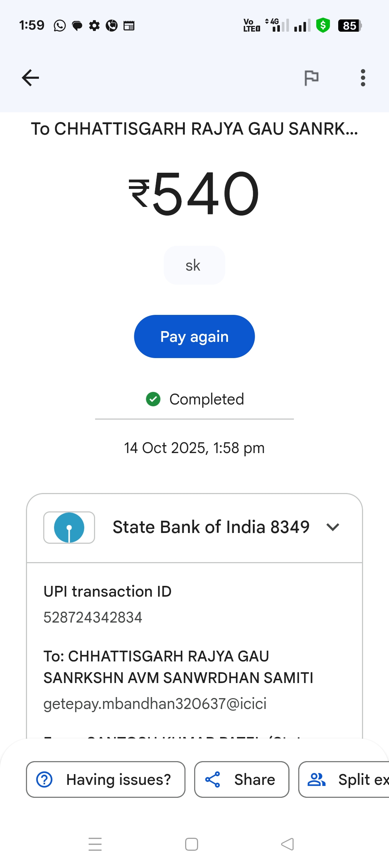The width and height of the screenshot is (389, 868).
Task: Tap the Share button
Action: click(242, 779)
